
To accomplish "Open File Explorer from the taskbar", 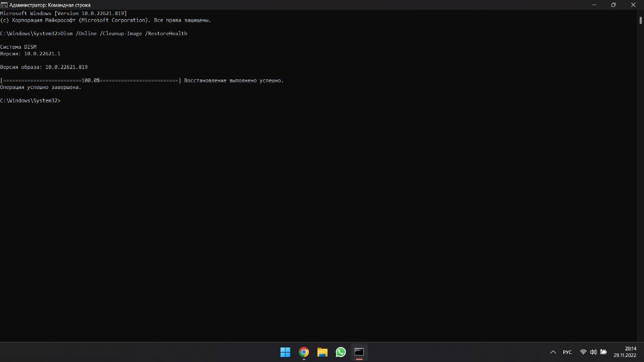I will tap(323, 352).
